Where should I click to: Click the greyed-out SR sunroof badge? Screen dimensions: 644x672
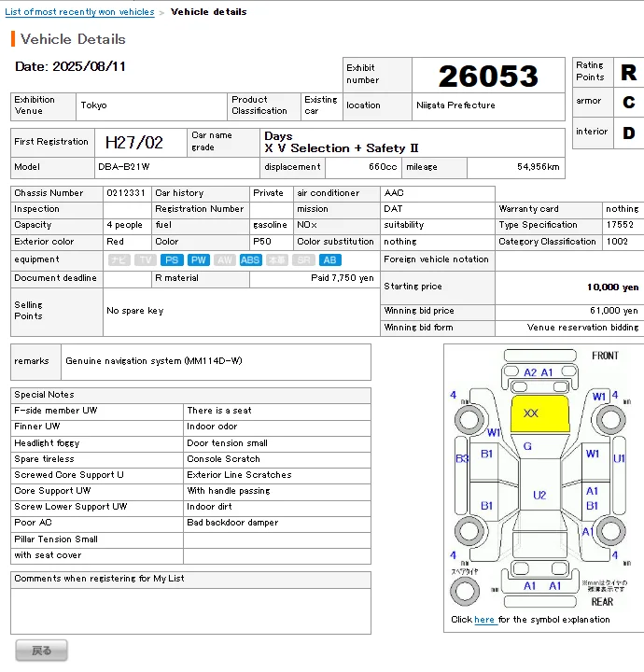tap(303, 260)
